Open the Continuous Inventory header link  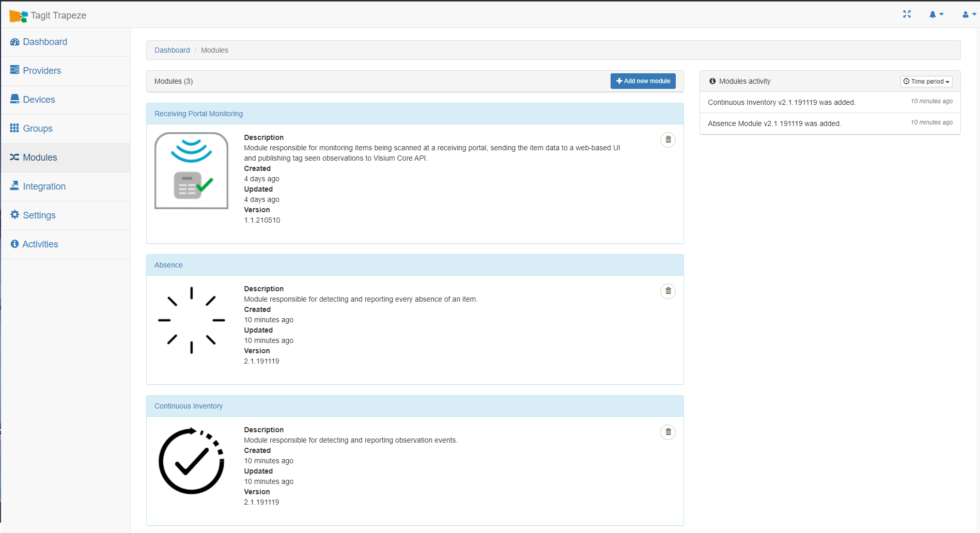[x=189, y=406]
